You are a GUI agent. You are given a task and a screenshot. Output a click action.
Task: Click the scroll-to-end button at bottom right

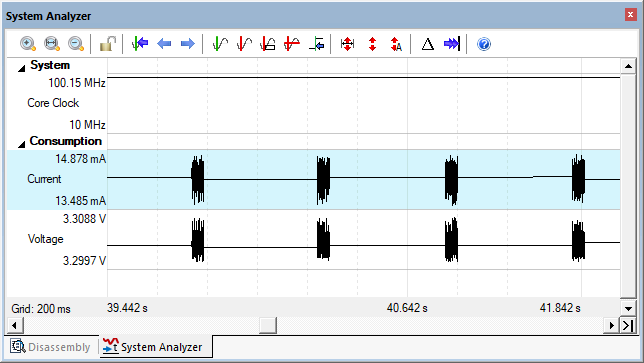(628, 326)
